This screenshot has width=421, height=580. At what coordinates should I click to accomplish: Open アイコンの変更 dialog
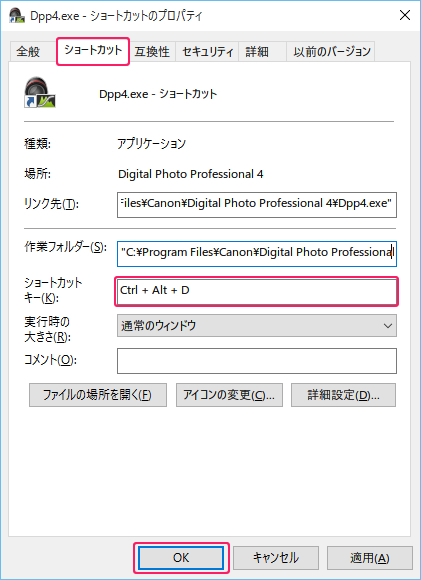[x=229, y=395]
